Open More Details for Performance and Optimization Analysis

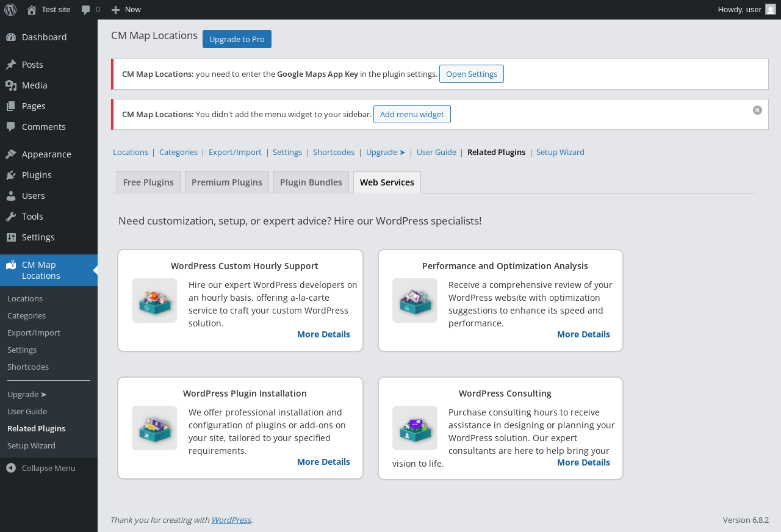click(x=583, y=334)
